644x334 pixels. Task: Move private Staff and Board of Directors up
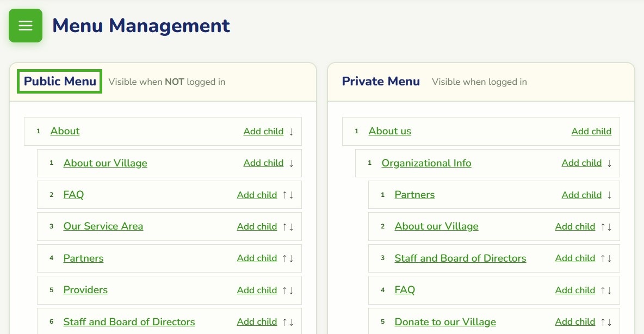[603, 258]
